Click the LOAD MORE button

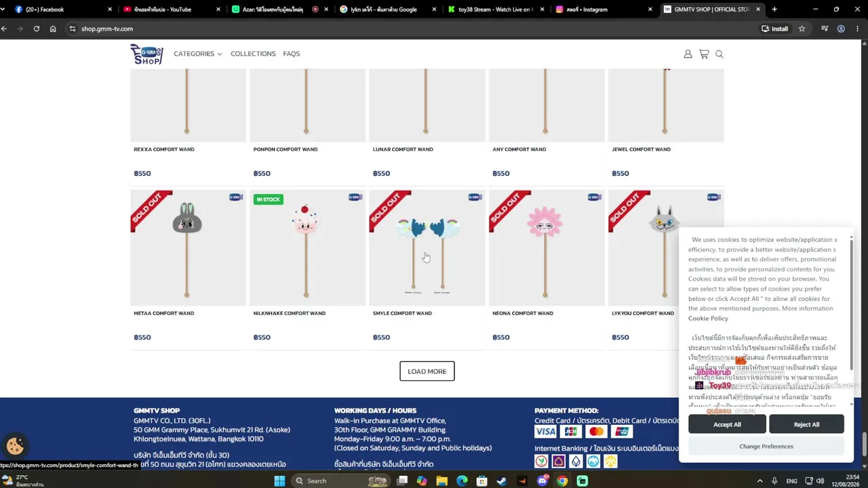tap(427, 371)
